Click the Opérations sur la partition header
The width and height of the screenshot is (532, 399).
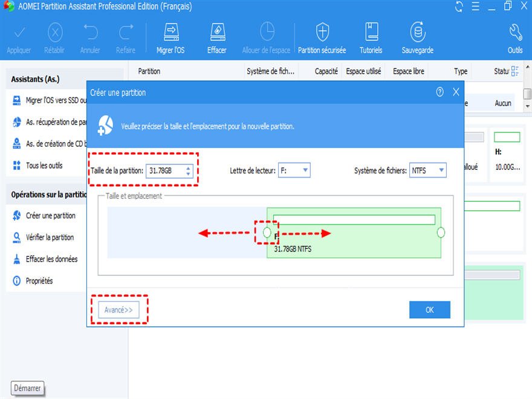point(48,195)
